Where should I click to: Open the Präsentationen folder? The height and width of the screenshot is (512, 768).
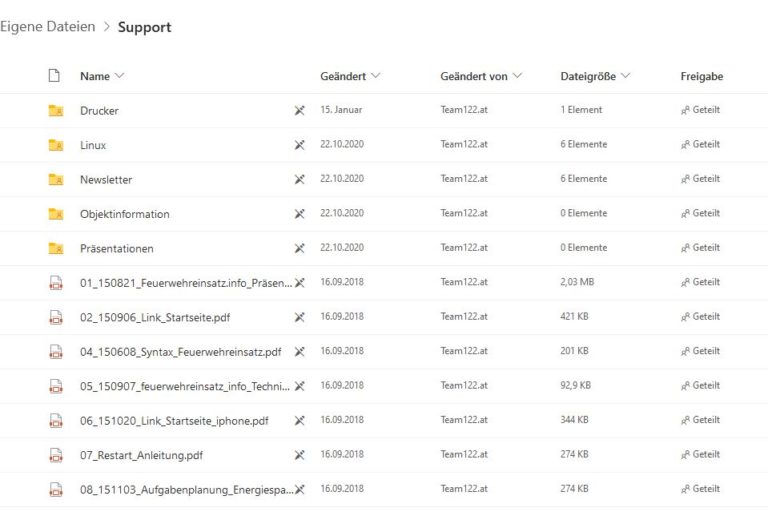coord(117,248)
